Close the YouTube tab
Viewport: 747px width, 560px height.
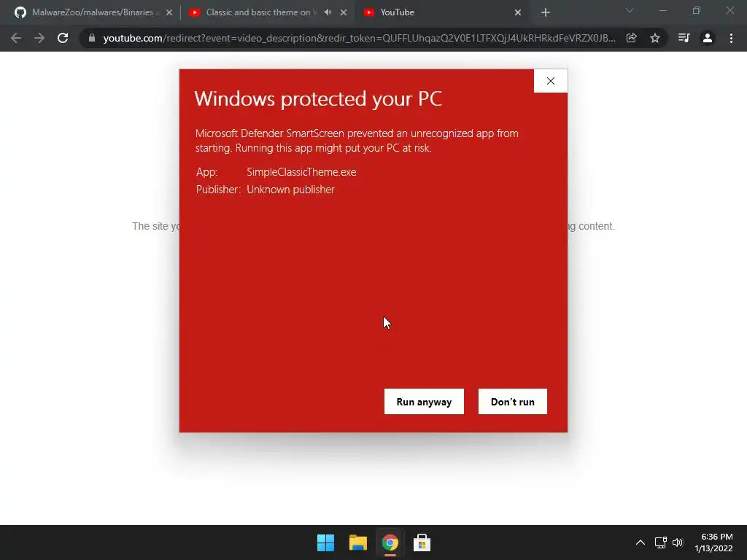518,12
